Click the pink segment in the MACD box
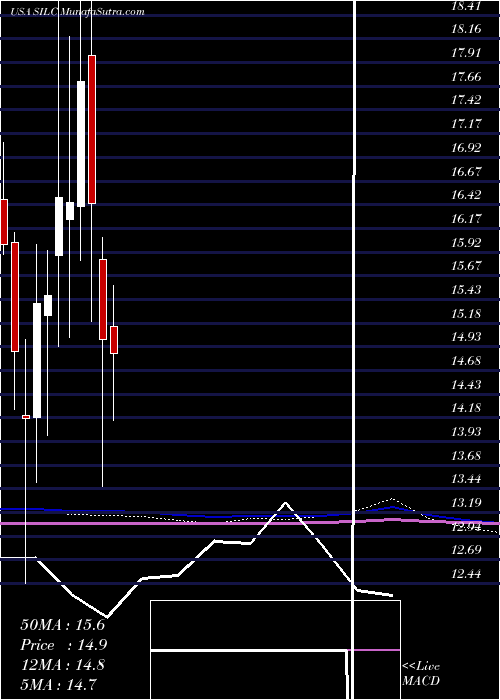Screen dimensions: 500x700 [x=374, y=650]
